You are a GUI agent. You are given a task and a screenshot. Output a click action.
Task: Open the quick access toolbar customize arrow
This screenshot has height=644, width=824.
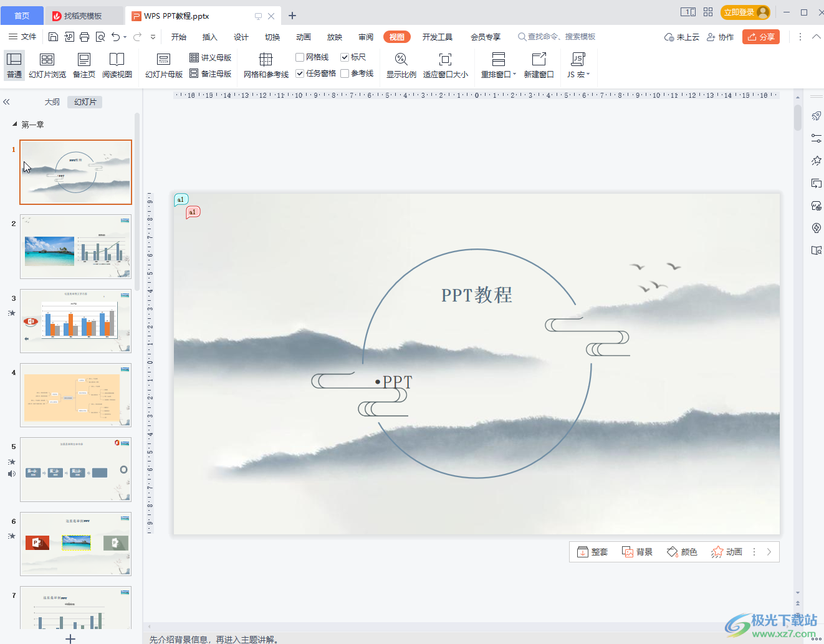153,37
